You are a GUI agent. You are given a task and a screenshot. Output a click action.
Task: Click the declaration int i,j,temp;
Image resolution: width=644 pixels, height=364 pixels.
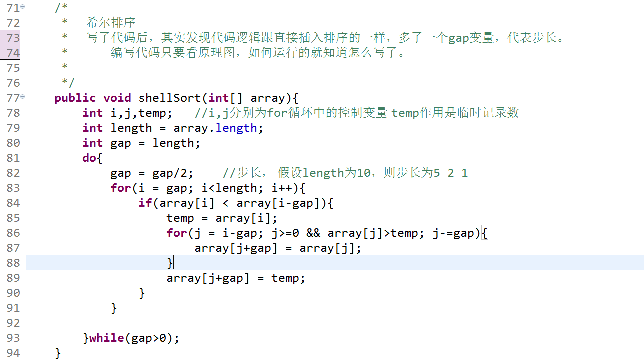(128, 113)
